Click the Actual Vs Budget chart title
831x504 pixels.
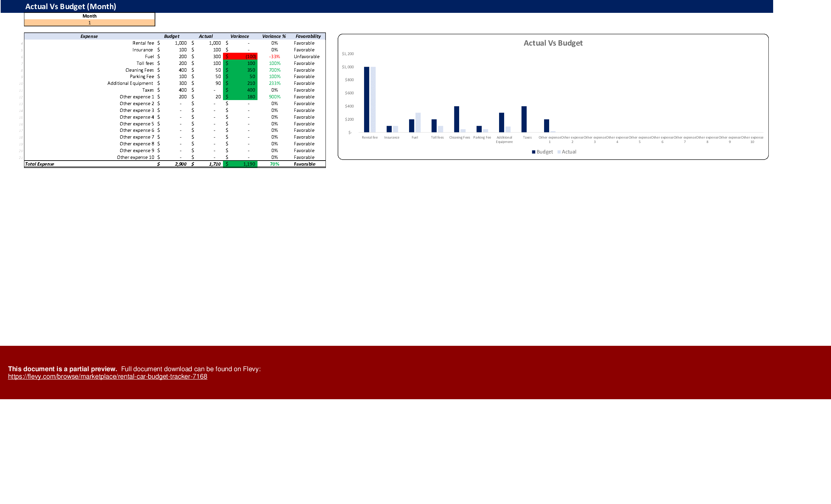point(553,43)
